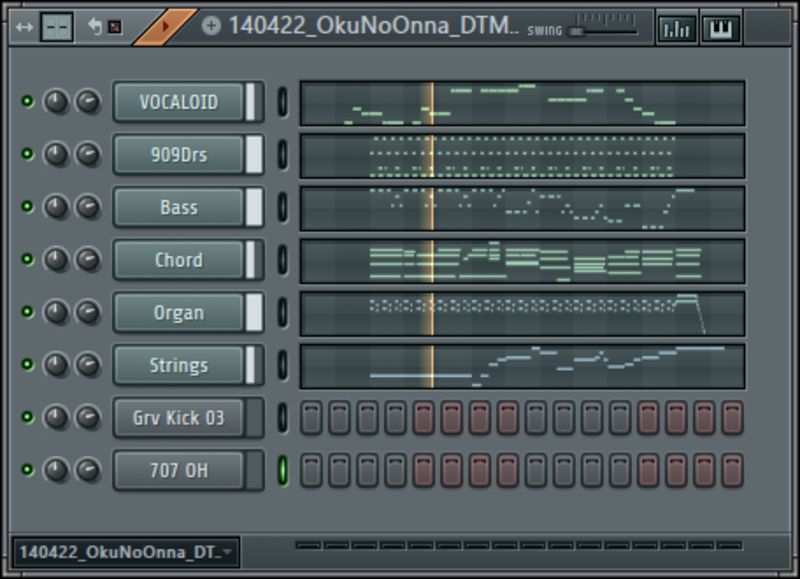Click pattern title 140422_OkuNoOnna_DTM
This screenshot has width=800, height=579.
click(373, 26)
